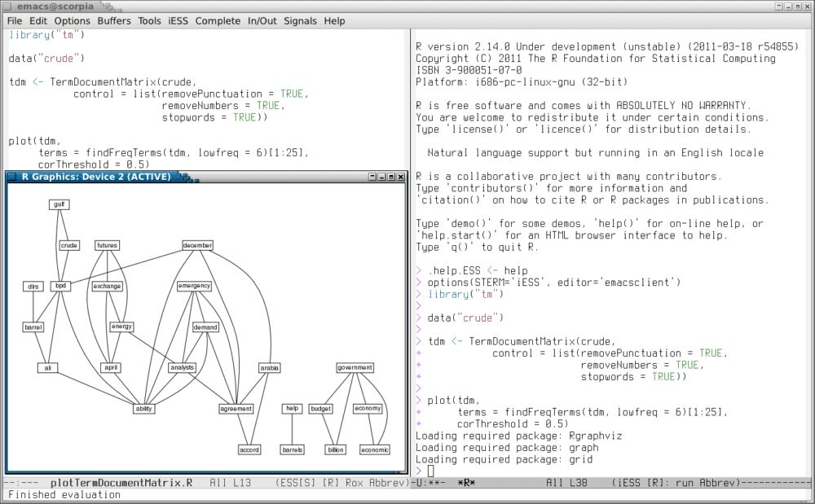Open the File menu
This screenshot has width=815, height=504.
pos(15,20)
